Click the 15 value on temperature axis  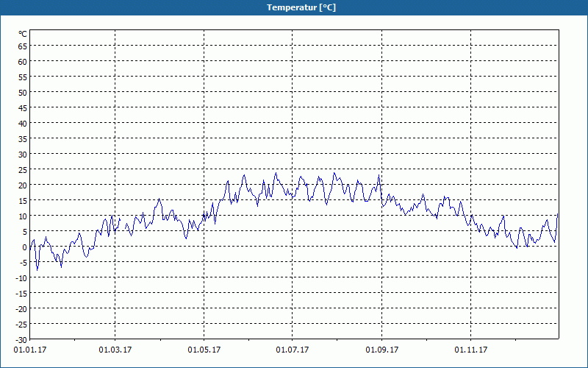click(23, 201)
